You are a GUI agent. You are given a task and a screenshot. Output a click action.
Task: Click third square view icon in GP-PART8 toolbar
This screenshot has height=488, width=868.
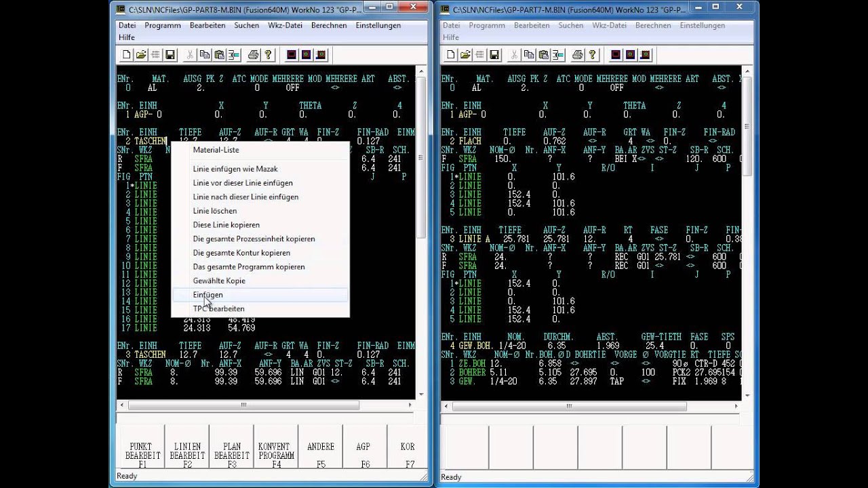321,55
